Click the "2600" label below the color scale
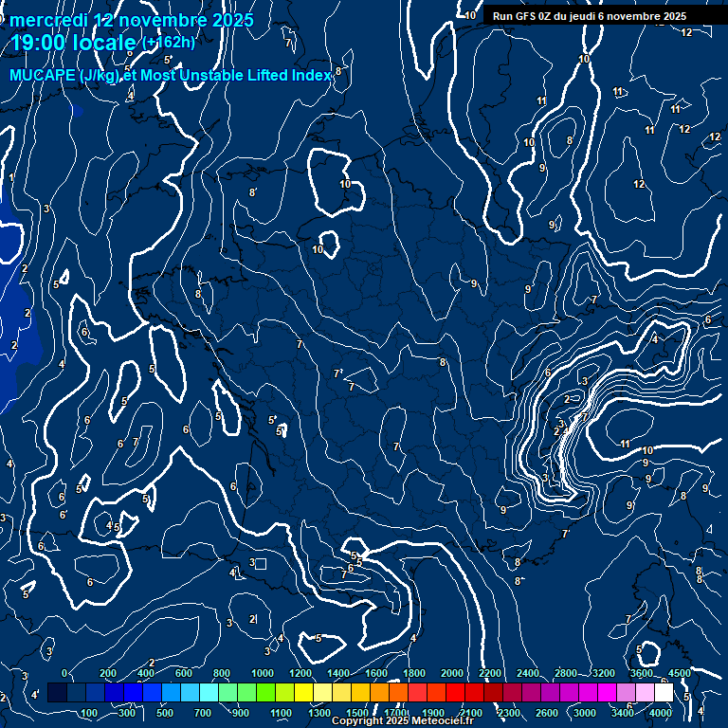728x728 pixels. tap(547, 713)
